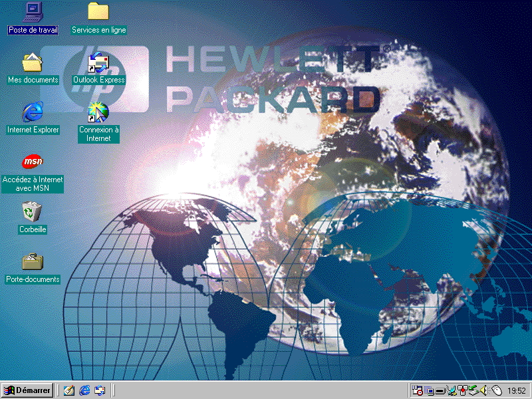Launch Outlook Express from the quick launch bar
The height and width of the screenshot is (399, 532).
[x=100, y=390]
